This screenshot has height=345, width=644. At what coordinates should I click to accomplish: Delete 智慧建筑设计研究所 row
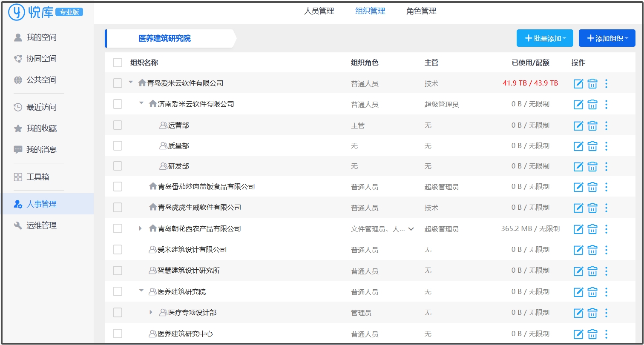click(592, 271)
